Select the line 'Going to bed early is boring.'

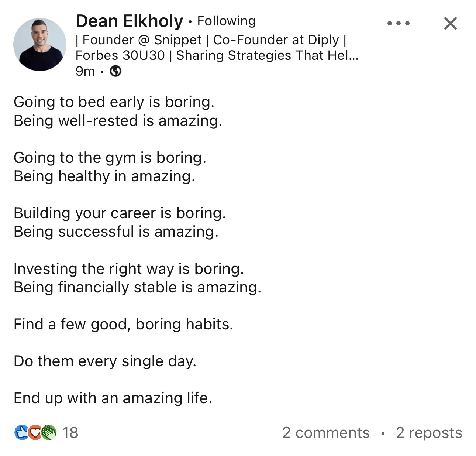(x=114, y=102)
